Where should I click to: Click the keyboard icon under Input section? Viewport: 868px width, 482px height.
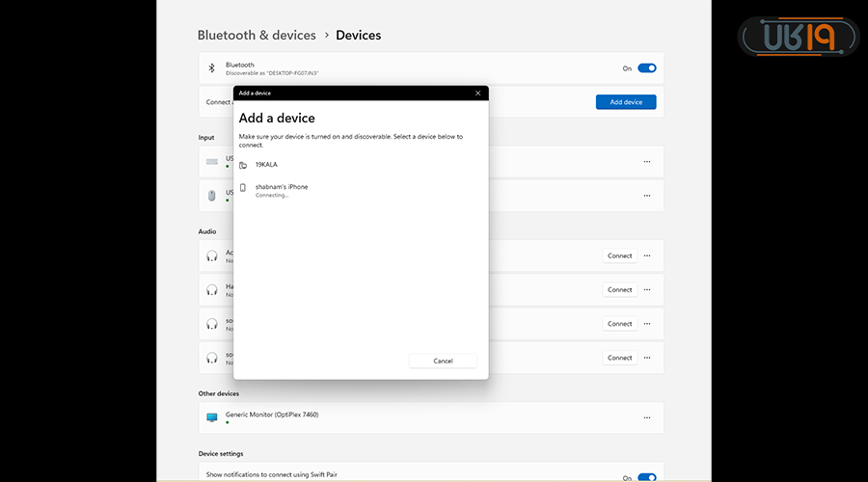212,161
